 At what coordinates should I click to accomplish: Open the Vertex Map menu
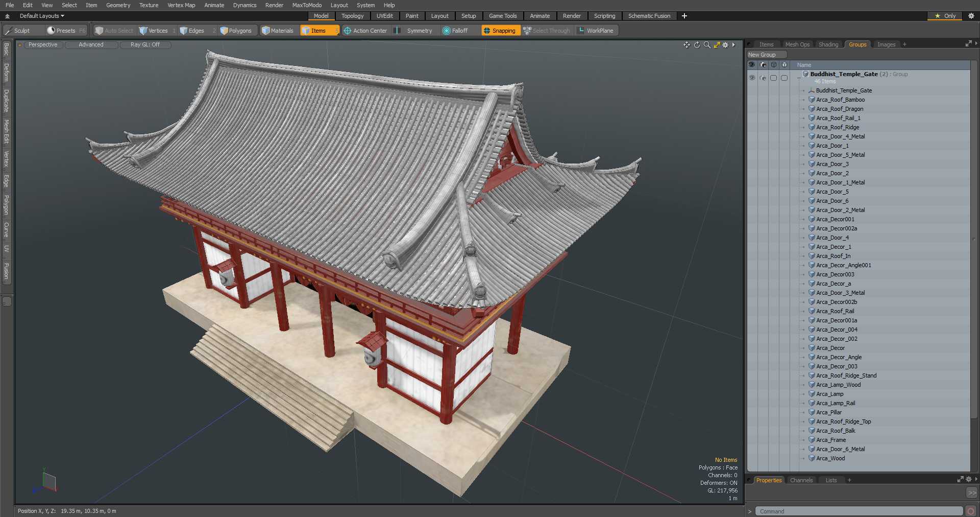point(181,5)
